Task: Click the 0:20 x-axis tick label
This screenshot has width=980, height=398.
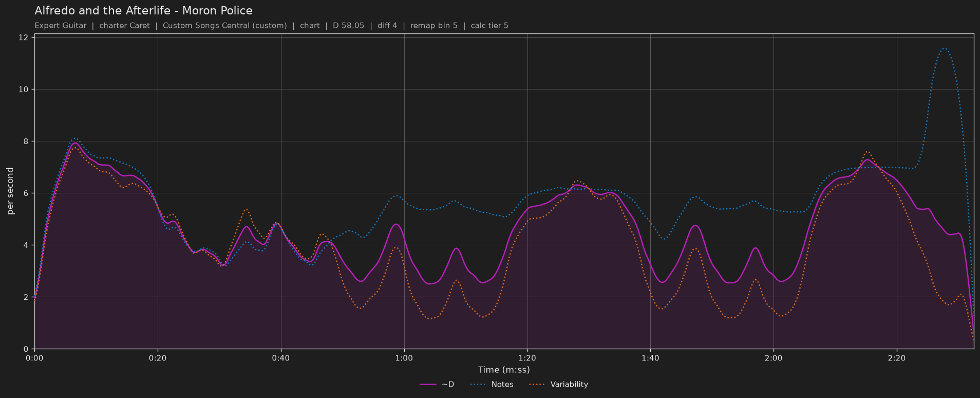Action: [158, 358]
